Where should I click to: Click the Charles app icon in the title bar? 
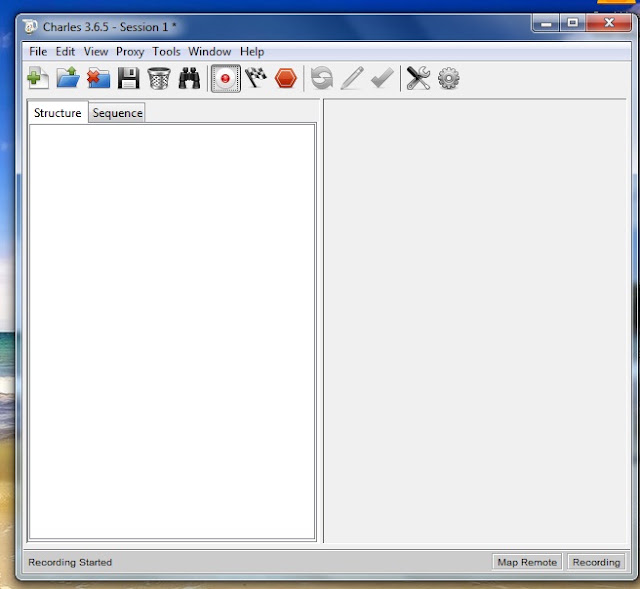point(30,27)
